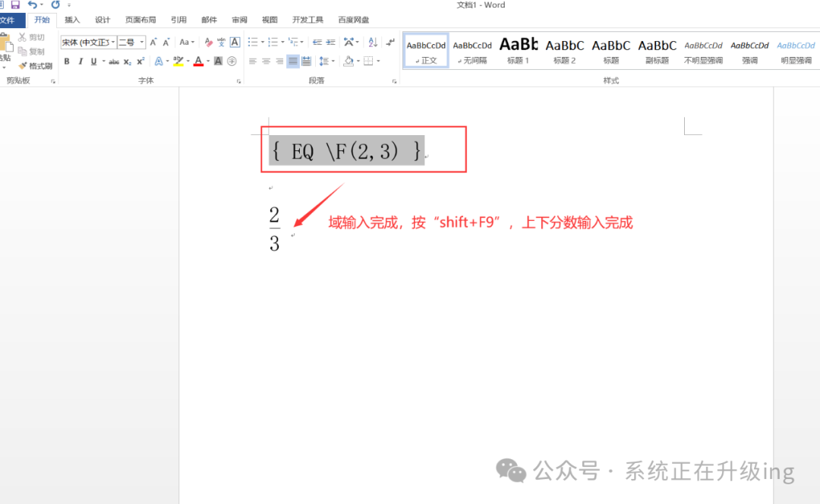The height and width of the screenshot is (504, 820).
Task: Apply text effects (outlined A)
Action: pos(159,61)
